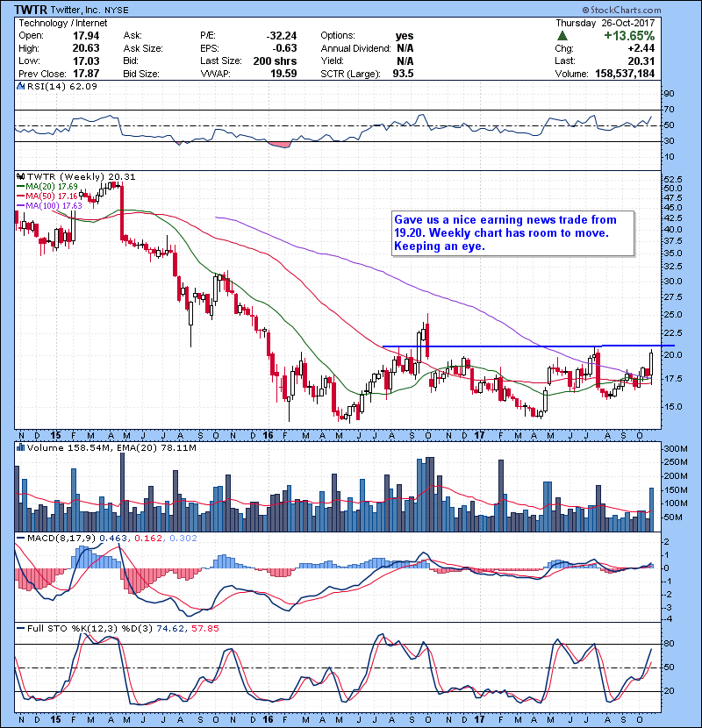Viewport: 702px width, 728px height.
Task: Click the Volume 158.54M, EMA(20) 78.11M label
Action: 111,448
